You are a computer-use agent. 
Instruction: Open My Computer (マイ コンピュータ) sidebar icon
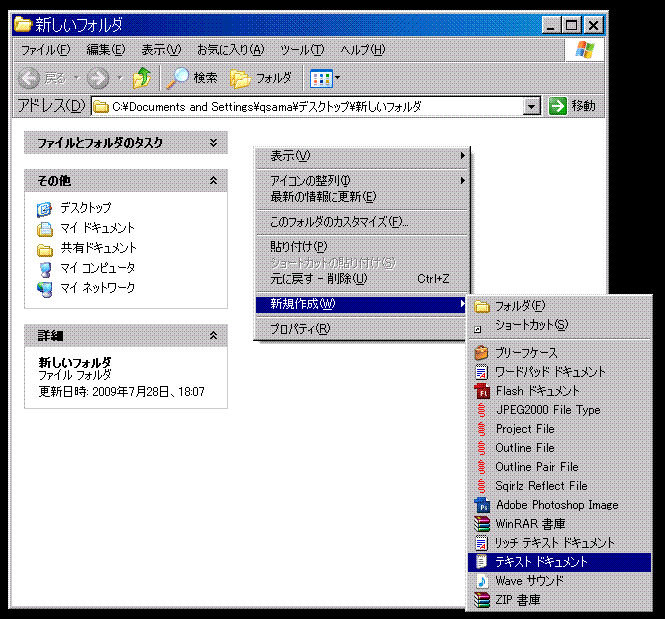tap(45, 269)
